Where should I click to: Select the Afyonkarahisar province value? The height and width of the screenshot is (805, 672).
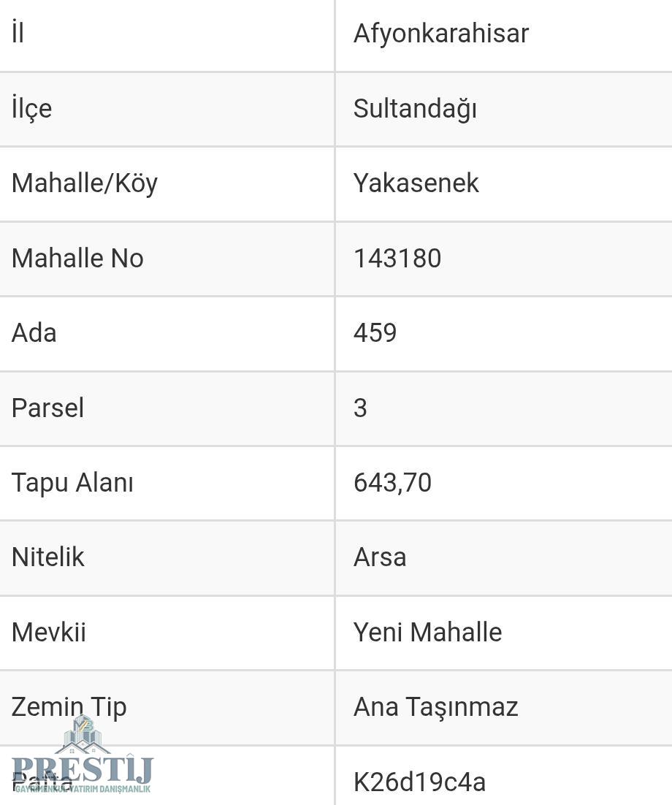coord(441,34)
